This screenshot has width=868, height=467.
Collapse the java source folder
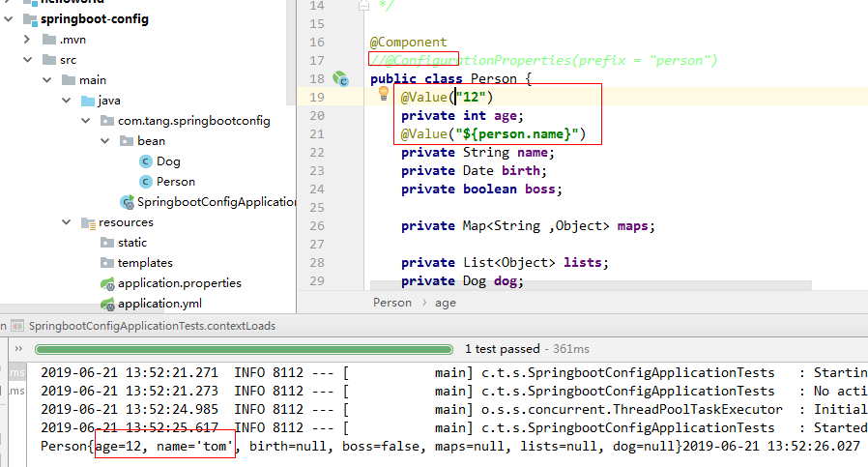click(x=67, y=101)
